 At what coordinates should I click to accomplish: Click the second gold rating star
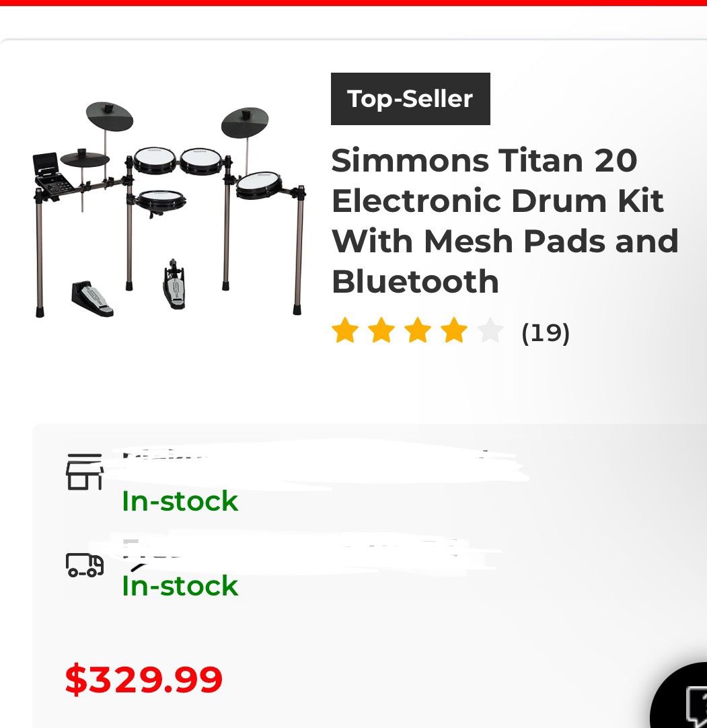pyautogui.click(x=381, y=331)
